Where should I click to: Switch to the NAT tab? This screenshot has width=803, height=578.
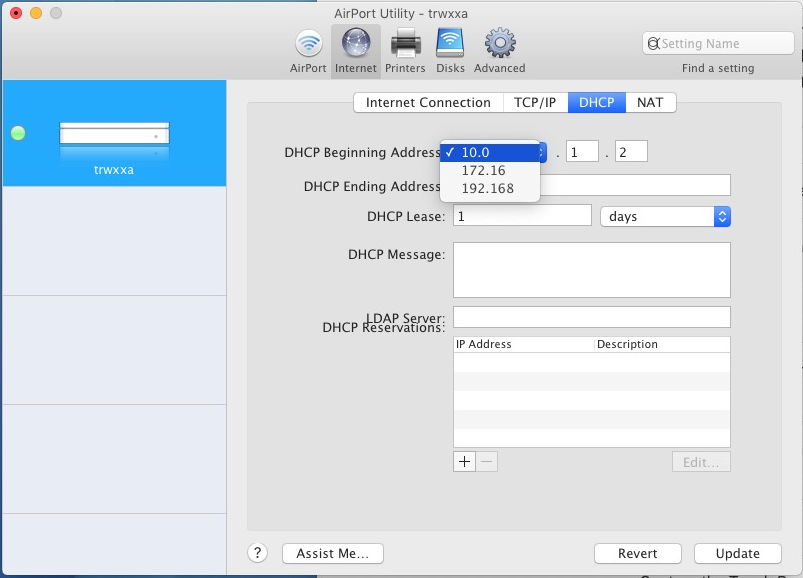coord(650,102)
